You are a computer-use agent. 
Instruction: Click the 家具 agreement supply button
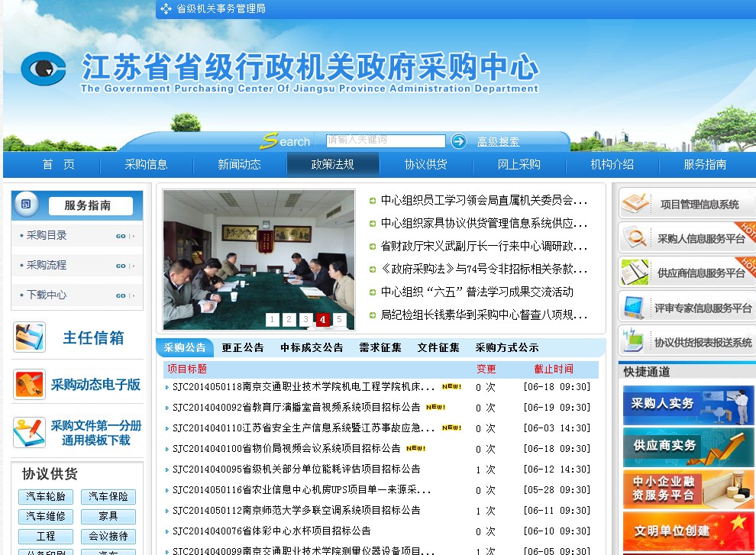click(x=108, y=516)
